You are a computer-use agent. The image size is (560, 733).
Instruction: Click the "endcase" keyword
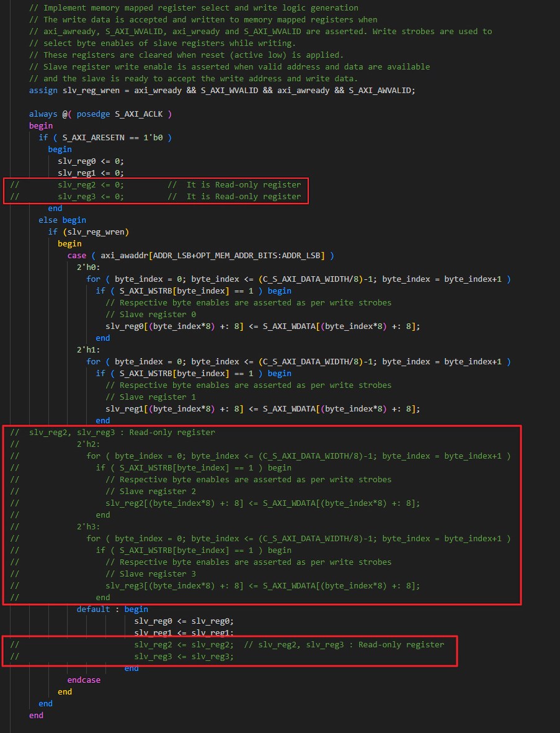coord(84,680)
